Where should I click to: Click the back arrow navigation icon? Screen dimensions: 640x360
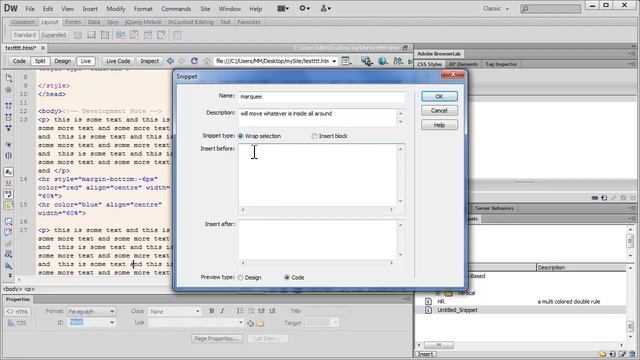170,61
